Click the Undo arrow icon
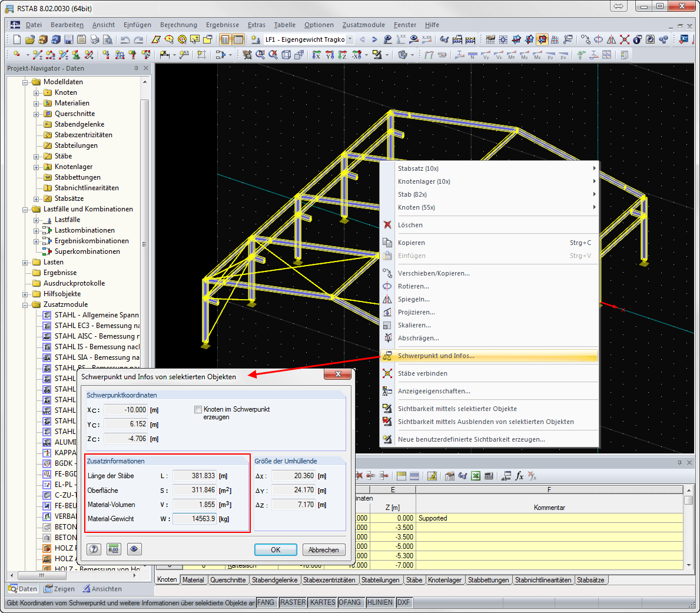This screenshot has width=700, height=613. (x=125, y=39)
